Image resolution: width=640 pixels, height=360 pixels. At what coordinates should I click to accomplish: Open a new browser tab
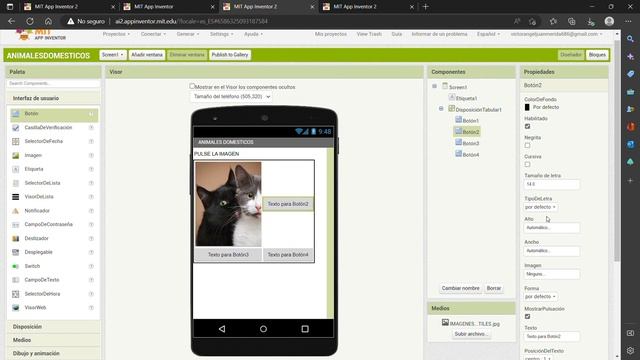pos(425,7)
